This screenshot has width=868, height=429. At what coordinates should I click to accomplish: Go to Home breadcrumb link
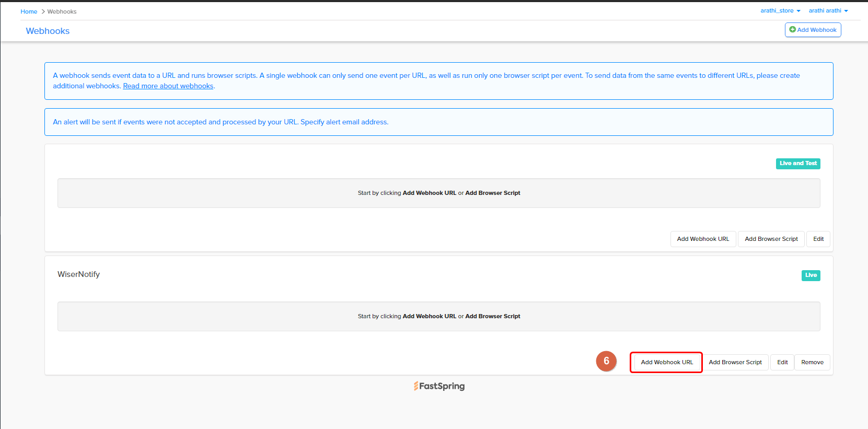pyautogui.click(x=29, y=11)
